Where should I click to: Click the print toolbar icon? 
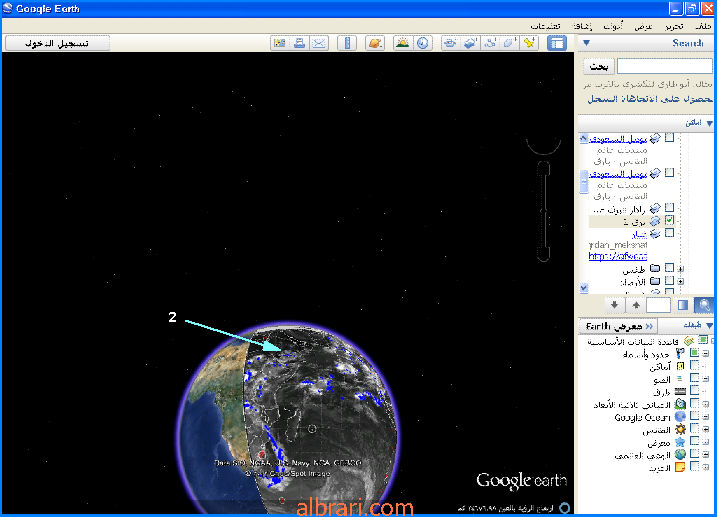[300, 43]
